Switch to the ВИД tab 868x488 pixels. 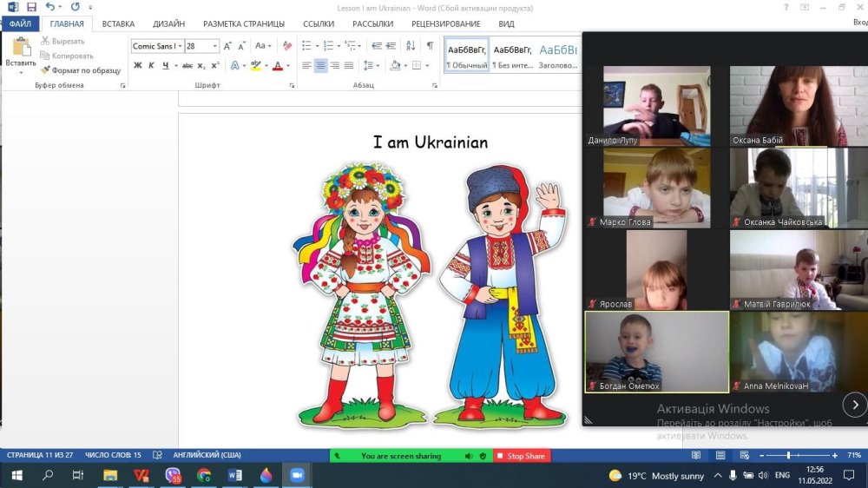pos(506,23)
